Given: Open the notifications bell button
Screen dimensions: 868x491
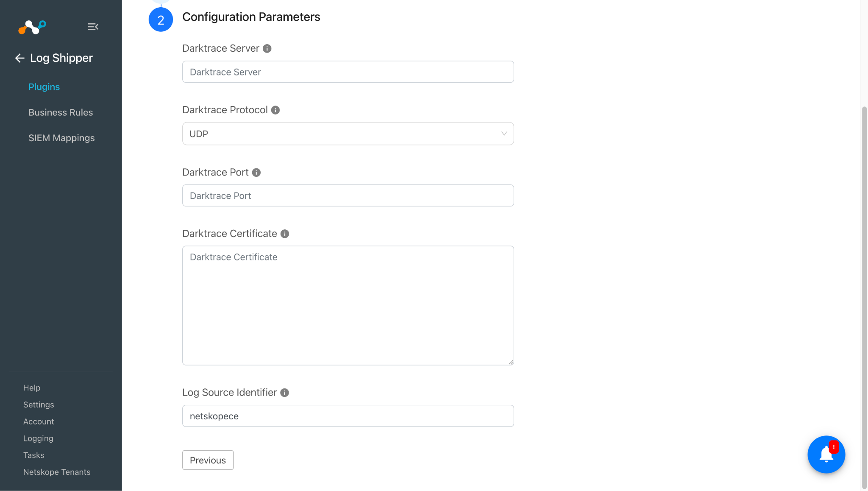Looking at the screenshot, I should [x=826, y=455].
